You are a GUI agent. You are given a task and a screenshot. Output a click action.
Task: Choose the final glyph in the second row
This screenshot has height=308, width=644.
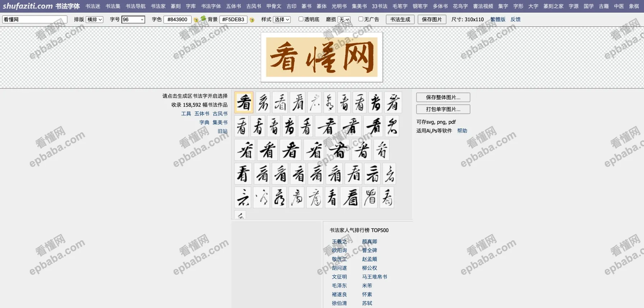coord(392,126)
